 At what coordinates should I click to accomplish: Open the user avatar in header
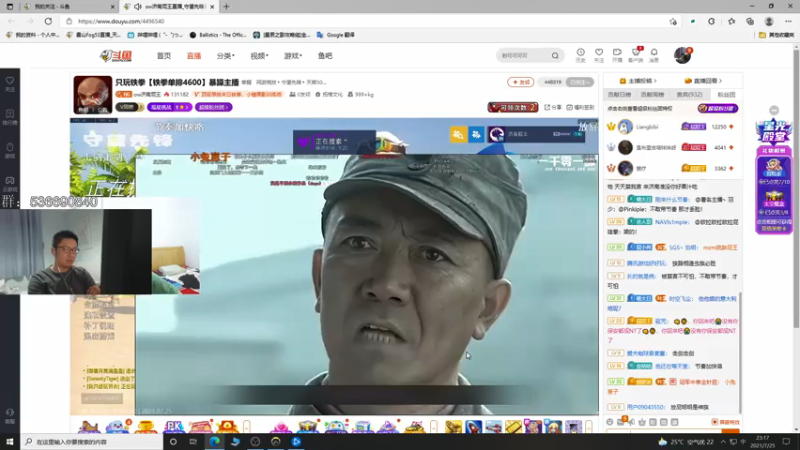(683, 55)
